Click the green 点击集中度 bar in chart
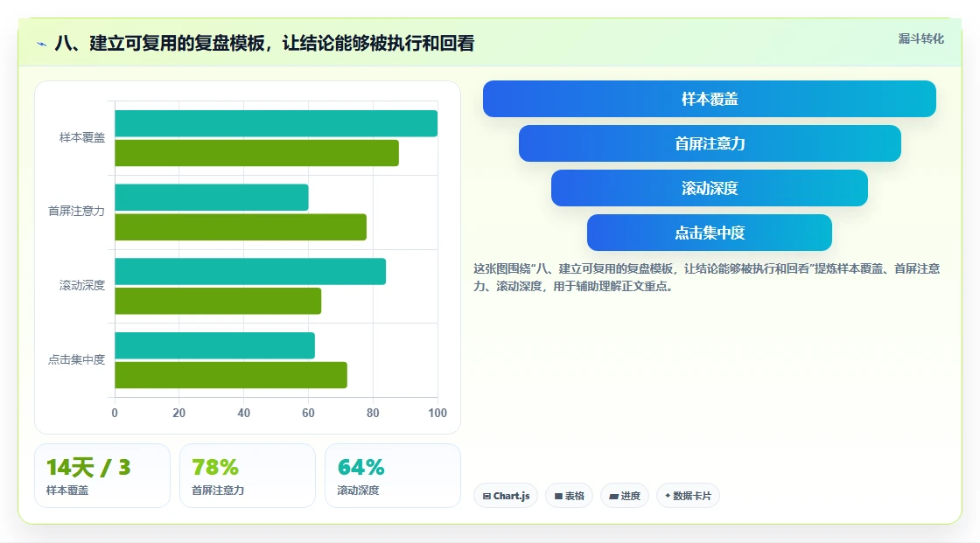The height and width of the screenshot is (543, 980). 231,375
